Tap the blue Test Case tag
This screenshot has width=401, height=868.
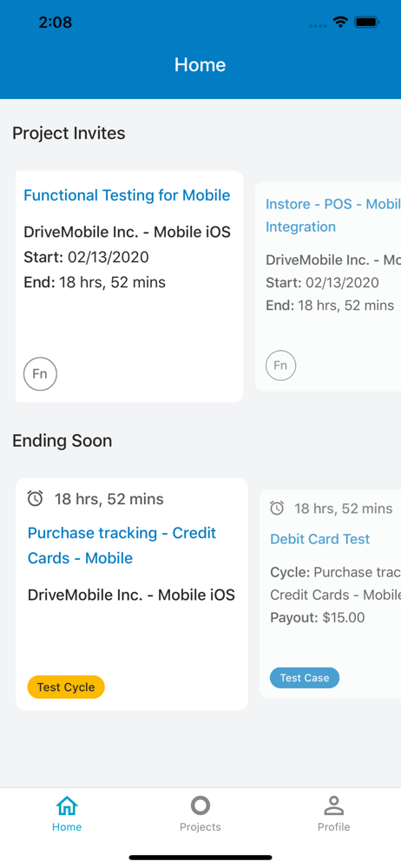point(305,678)
